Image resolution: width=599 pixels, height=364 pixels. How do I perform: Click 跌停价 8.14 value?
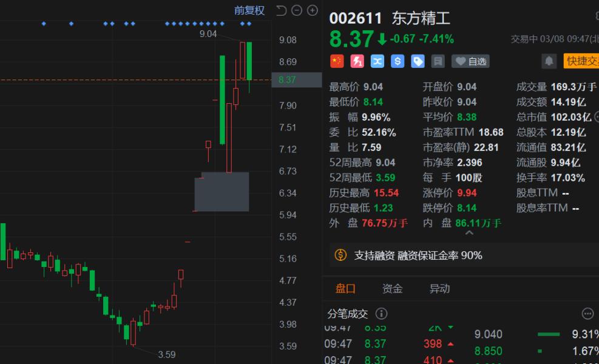click(x=467, y=208)
